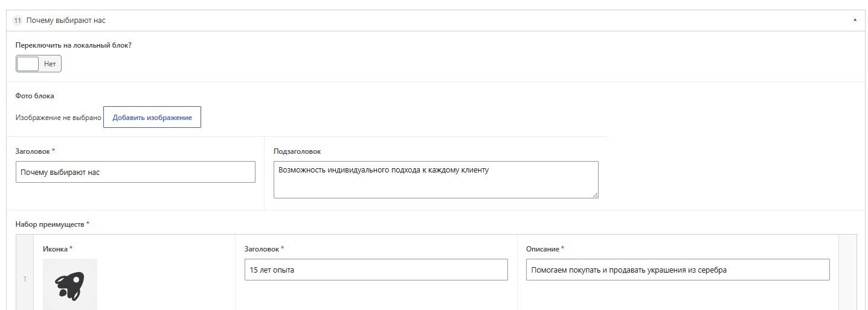Click the rocket icon thumbnail
This screenshot has height=310, width=868.
tap(70, 284)
